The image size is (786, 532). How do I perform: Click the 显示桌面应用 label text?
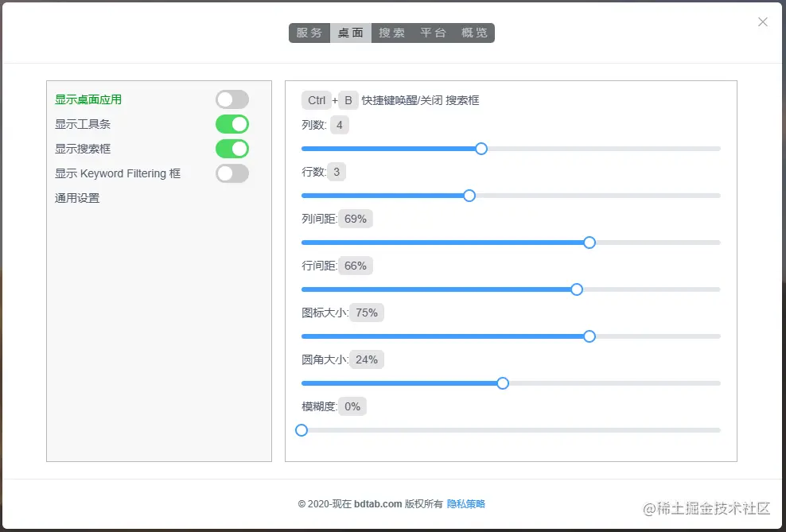coord(88,99)
